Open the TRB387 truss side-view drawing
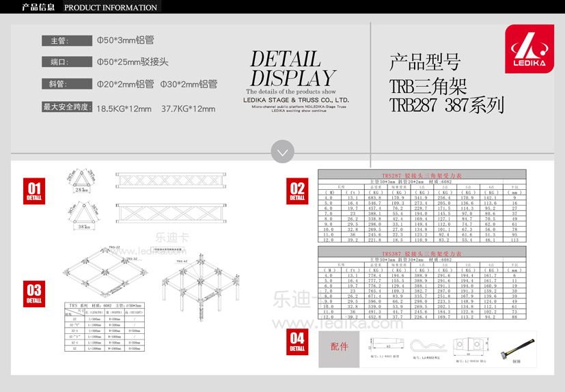Viewport: 565px width, 392px height. click(x=171, y=213)
